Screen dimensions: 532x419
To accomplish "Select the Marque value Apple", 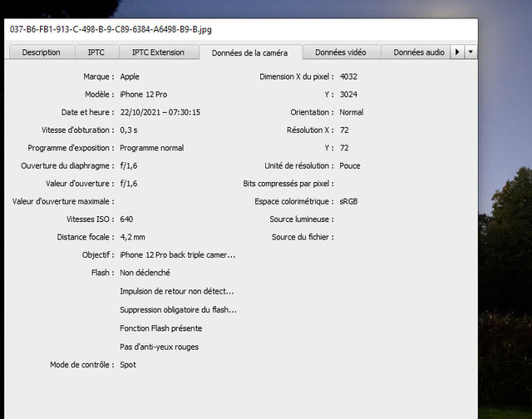I will (130, 76).
